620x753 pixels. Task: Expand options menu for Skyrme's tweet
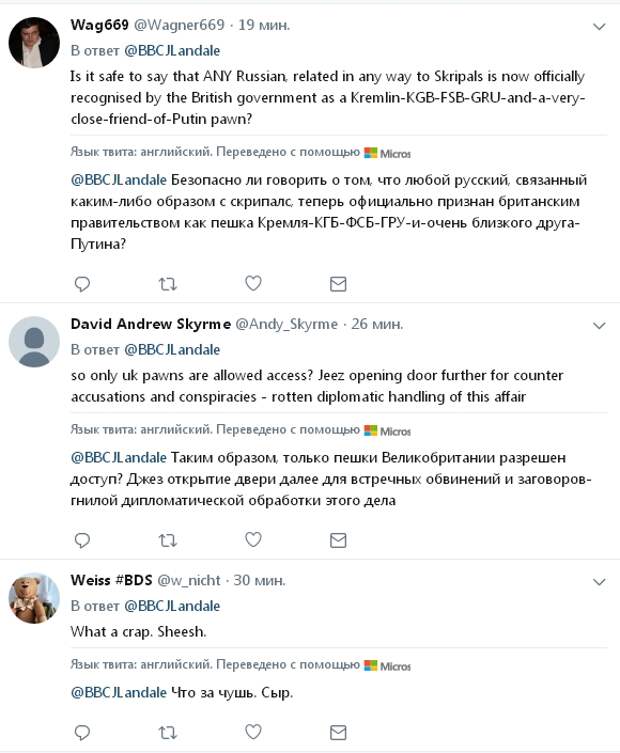click(x=599, y=326)
